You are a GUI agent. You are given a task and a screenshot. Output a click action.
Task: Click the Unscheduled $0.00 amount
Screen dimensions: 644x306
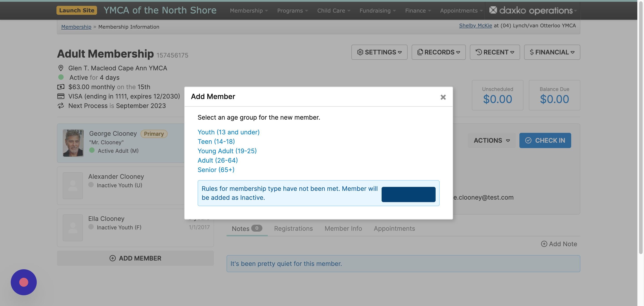pos(497,99)
